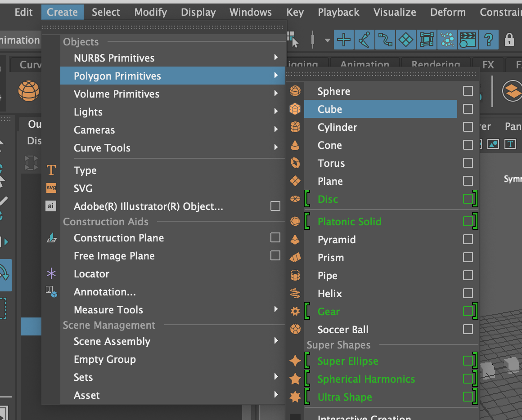Image resolution: width=522 pixels, height=420 pixels.
Task: Open the Helix options box
Action: pyautogui.click(x=468, y=294)
